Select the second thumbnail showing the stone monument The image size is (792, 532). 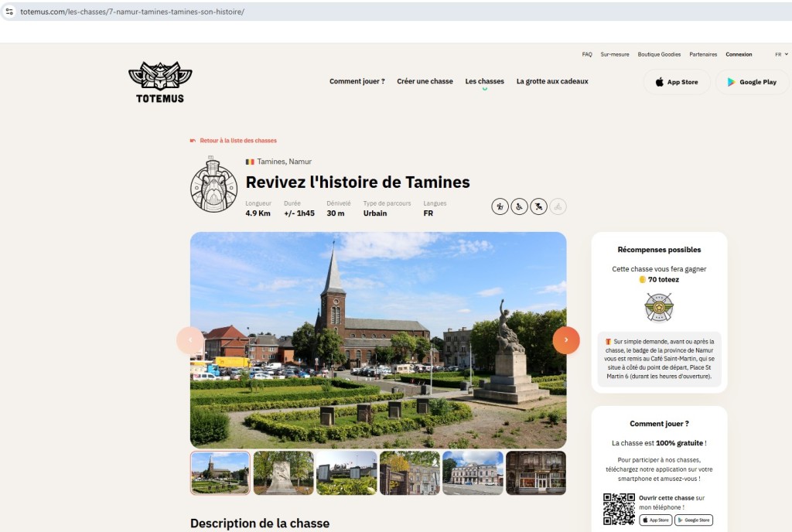coord(283,472)
